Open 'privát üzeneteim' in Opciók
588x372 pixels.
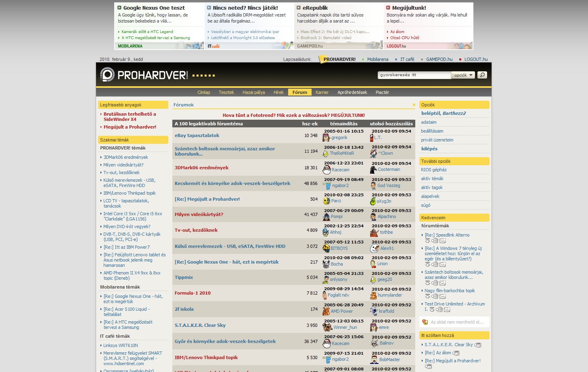(x=437, y=140)
